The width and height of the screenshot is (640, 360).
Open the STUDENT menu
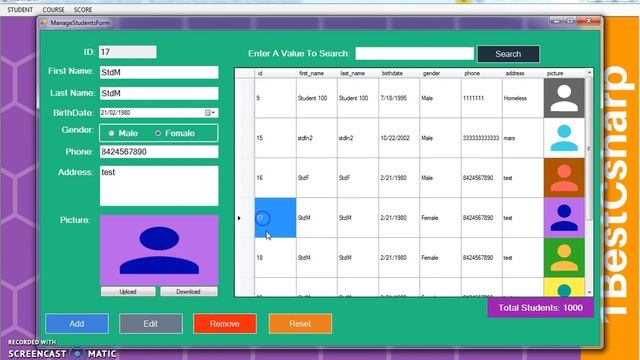point(20,9)
